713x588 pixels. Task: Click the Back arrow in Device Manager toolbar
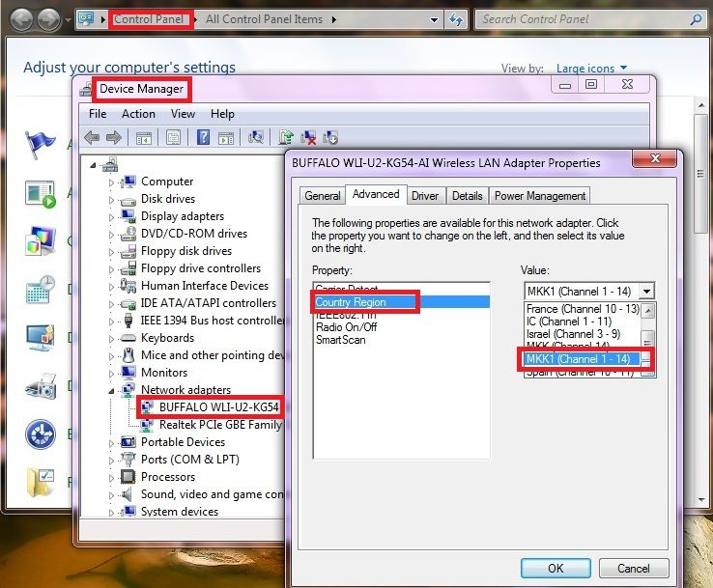tap(92, 137)
